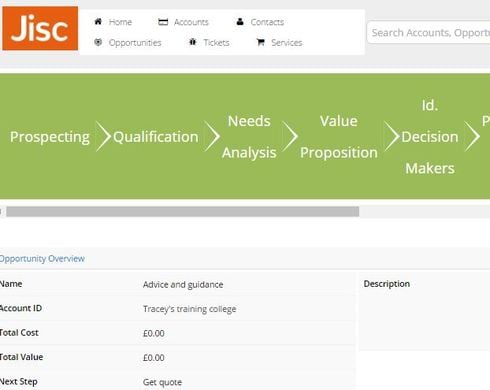Viewport: 490px width, 390px height.
Task: Click the Total Value £0.00 value
Action: tap(154, 358)
